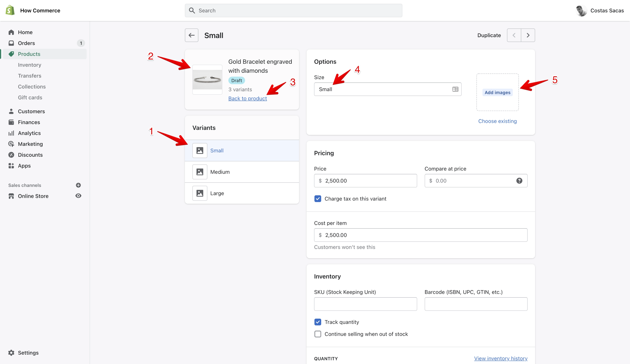Open the Inventory submenu item

click(30, 65)
